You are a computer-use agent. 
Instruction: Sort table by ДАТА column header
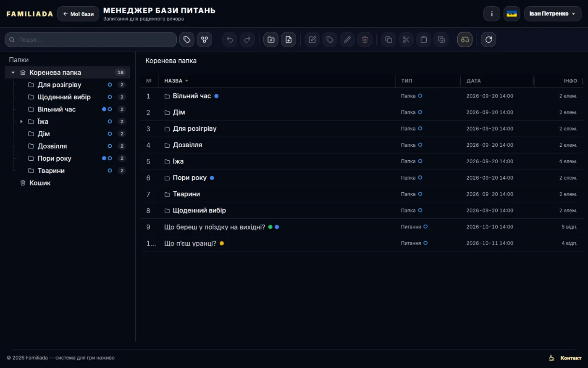point(473,81)
